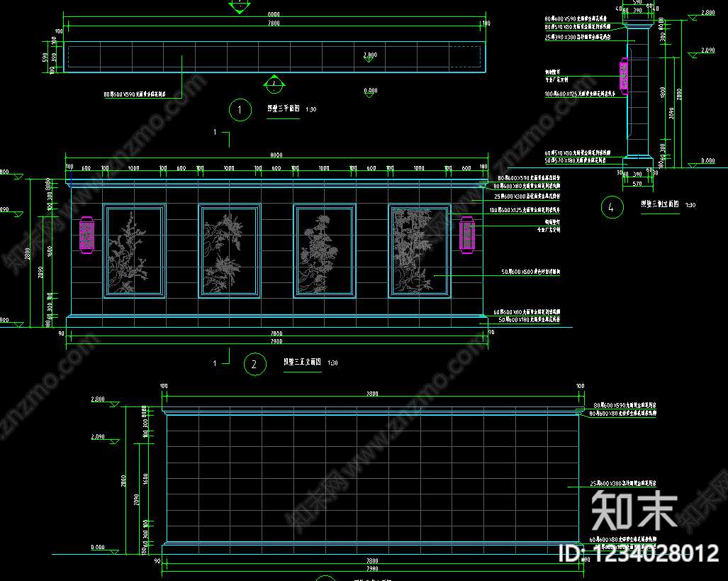
Task: Select the third carved chrysanthemum panel
Action: pyautogui.click(x=325, y=250)
